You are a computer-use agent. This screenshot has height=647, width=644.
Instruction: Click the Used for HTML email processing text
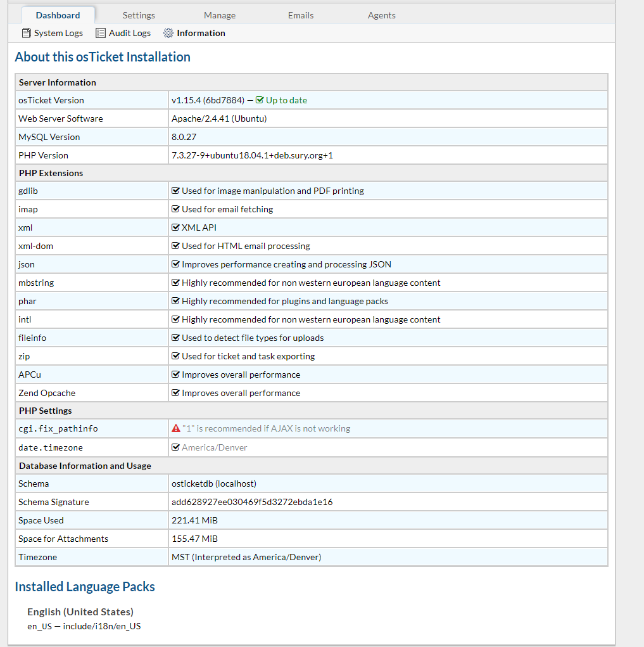point(246,247)
